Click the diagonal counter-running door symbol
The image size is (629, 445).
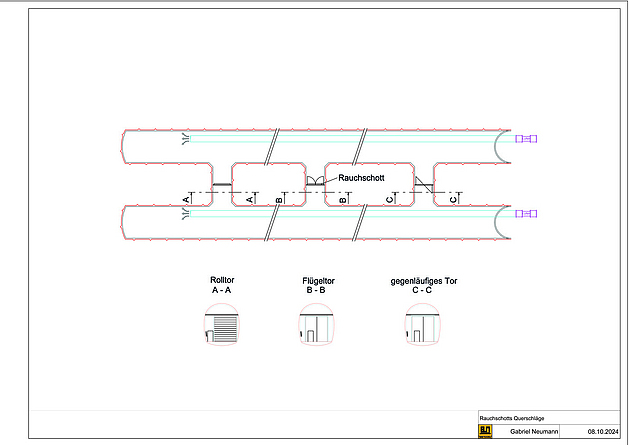click(x=424, y=185)
